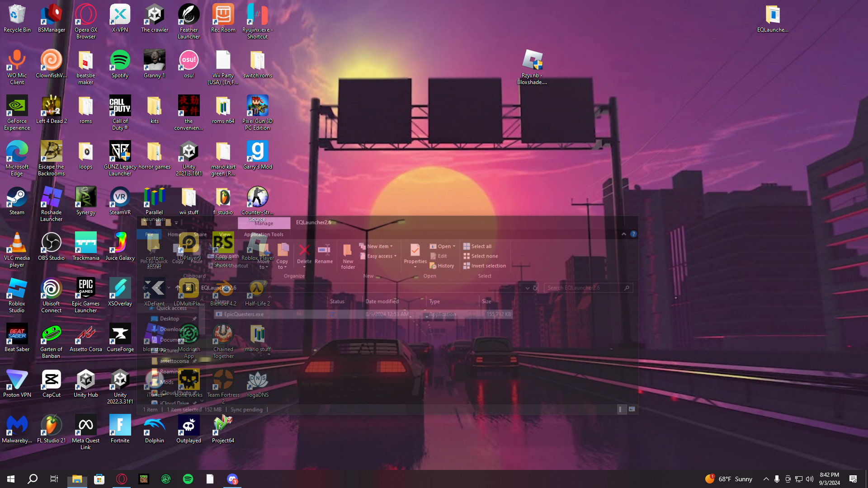868x488 pixels.
Task: Switch to details view toggle in status bar
Action: coord(621,409)
